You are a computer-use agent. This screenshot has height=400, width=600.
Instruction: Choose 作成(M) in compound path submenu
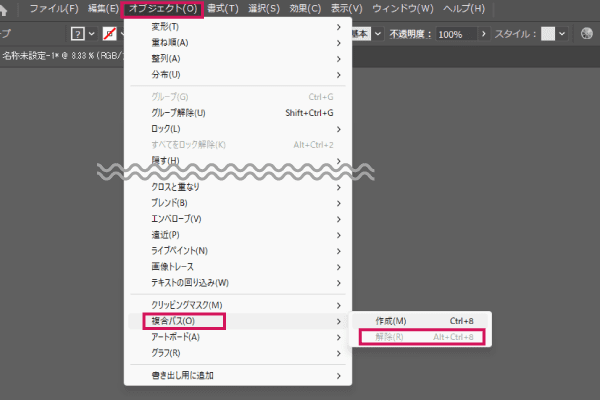[x=420, y=321]
